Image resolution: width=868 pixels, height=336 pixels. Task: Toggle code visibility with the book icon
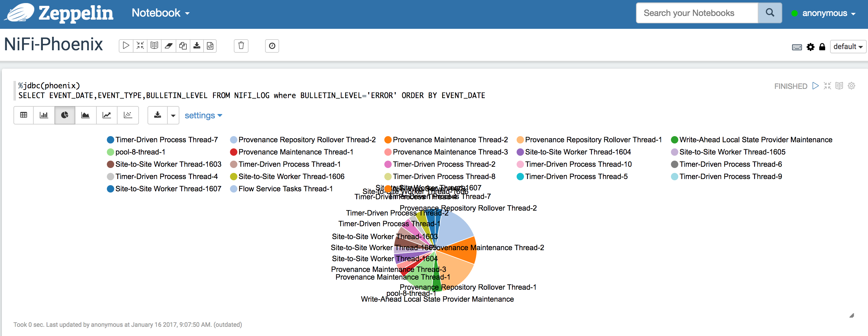coord(154,46)
